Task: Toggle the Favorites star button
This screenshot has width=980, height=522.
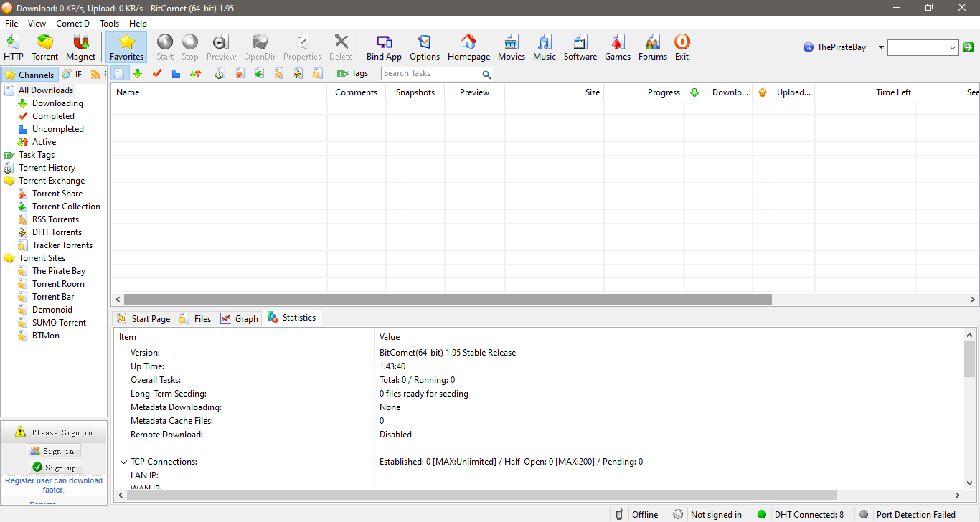Action: coord(127,47)
